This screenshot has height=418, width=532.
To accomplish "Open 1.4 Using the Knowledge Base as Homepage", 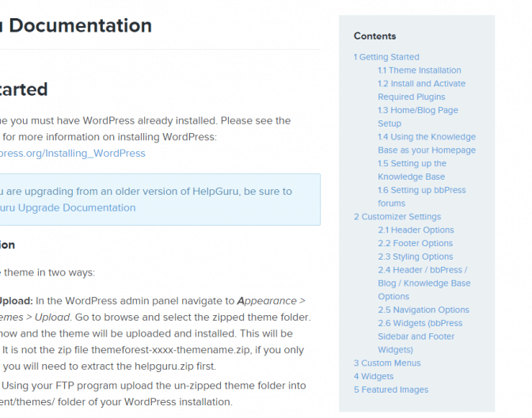I will pos(427,143).
